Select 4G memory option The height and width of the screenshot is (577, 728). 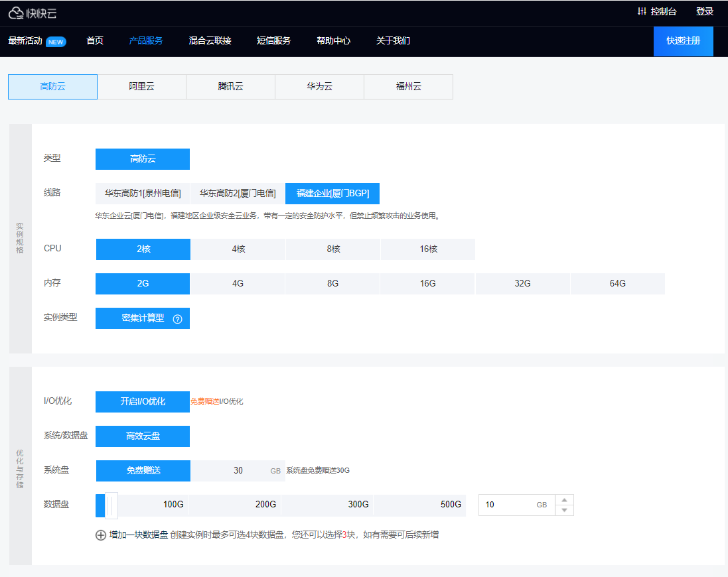point(238,283)
